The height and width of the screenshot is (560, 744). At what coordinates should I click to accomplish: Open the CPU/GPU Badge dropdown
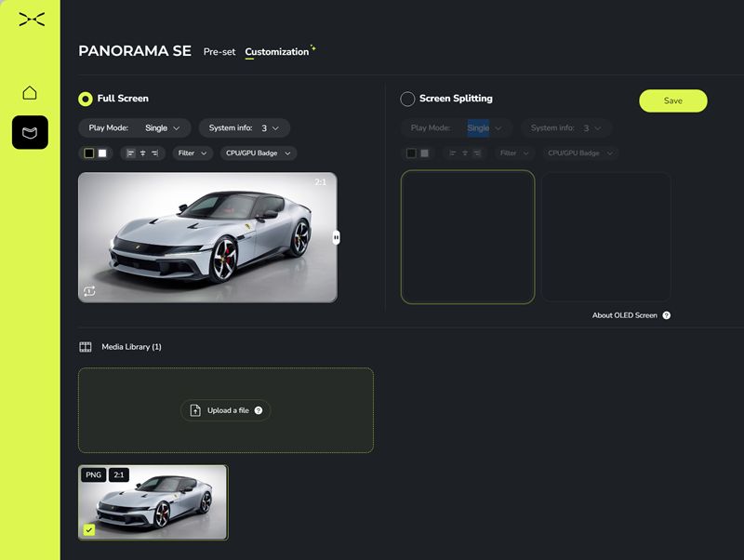pyautogui.click(x=258, y=153)
